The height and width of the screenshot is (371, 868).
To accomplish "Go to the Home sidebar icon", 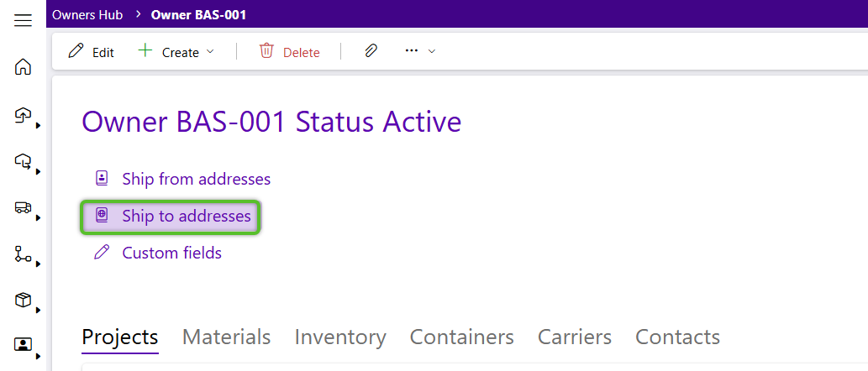I will pos(23,67).
